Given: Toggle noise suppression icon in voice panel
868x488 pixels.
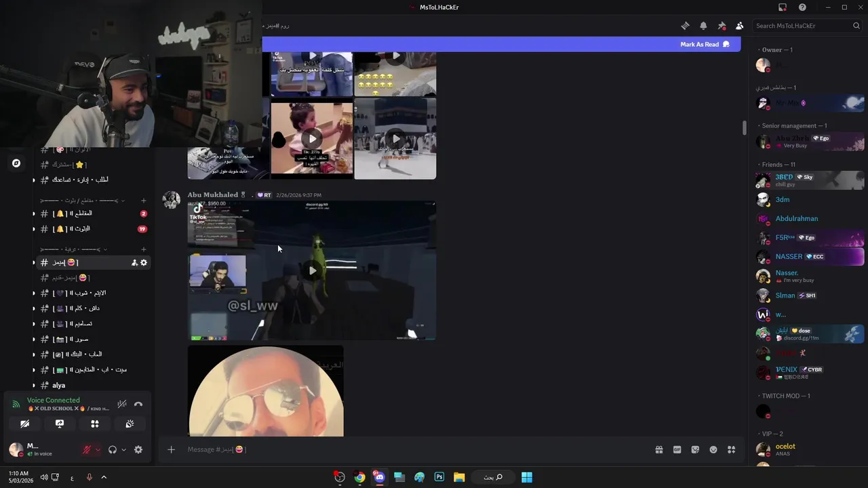Looking at the screenshot, I should pyautogui.click(x=121, y=404).
